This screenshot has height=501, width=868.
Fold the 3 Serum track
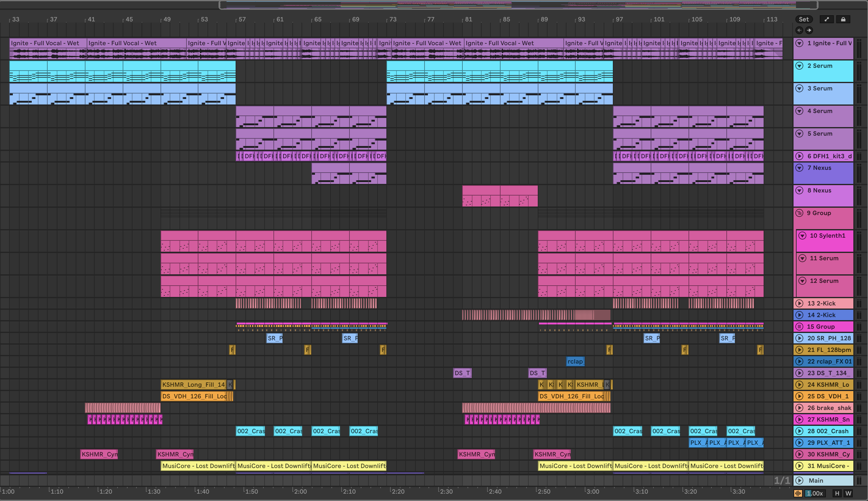point(800,88)
